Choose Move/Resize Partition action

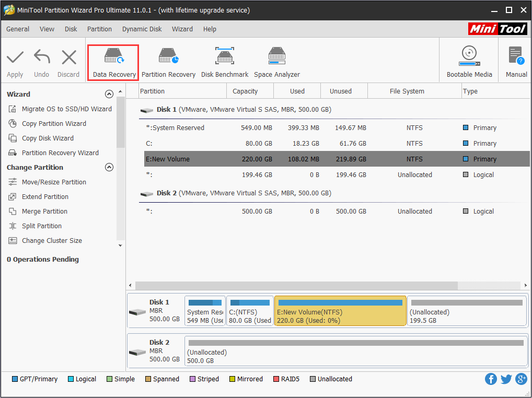47,182
